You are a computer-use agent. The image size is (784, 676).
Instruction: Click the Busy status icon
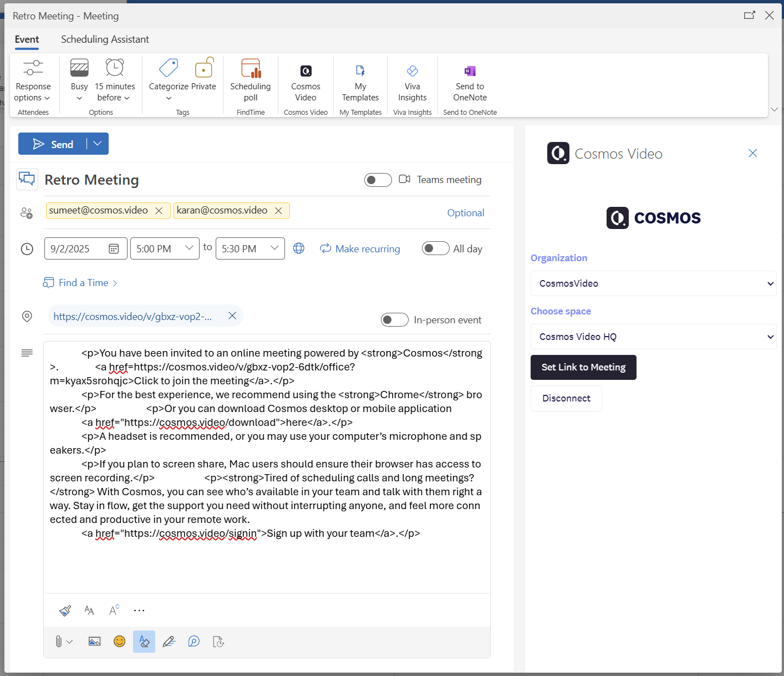(79, 68)
